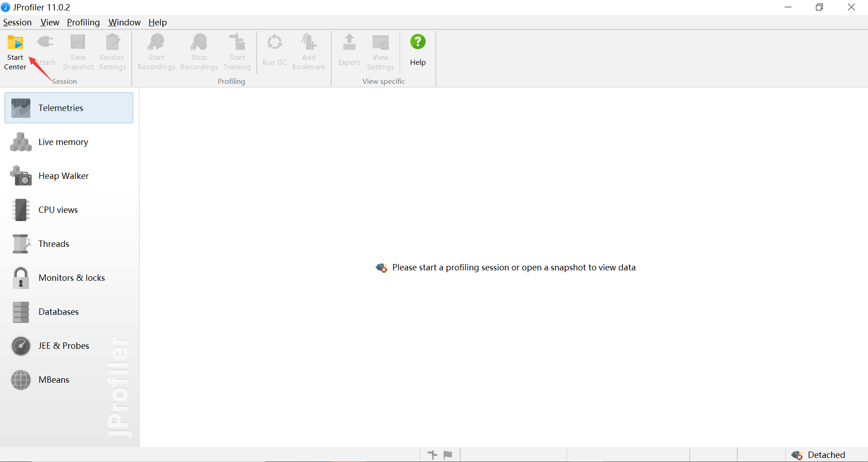This screenshot has width=868, height=462.
Task: Restore down the JProfiler window
Action: tap(819, 7)
